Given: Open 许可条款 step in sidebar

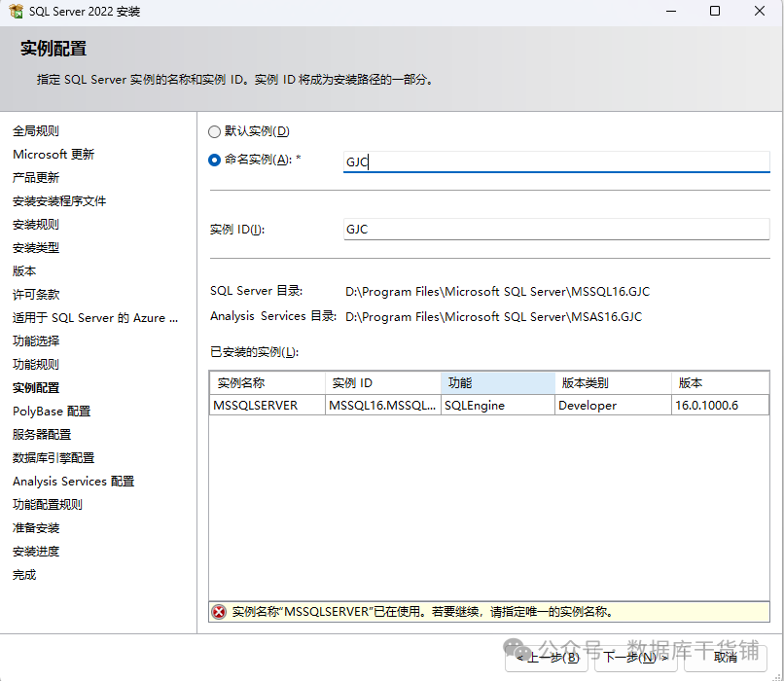Looking at the screenshot, I should point(36,295).
